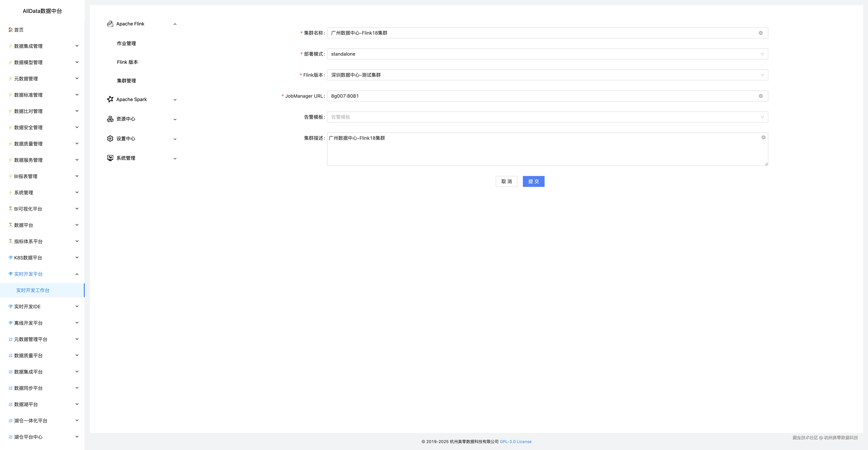
Task: Open the Flink版本 dropdown
Action: tap(547, 75)
